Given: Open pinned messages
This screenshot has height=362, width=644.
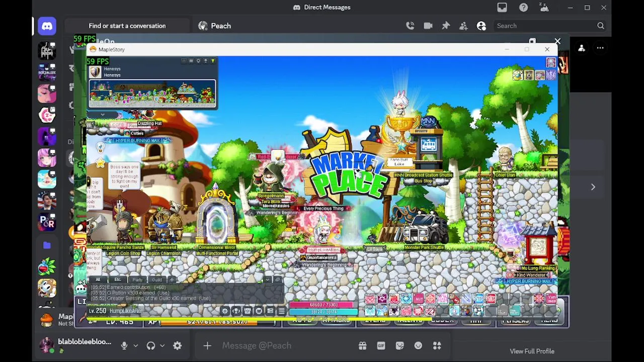Looking at the screenshot, I should point(446,26).
